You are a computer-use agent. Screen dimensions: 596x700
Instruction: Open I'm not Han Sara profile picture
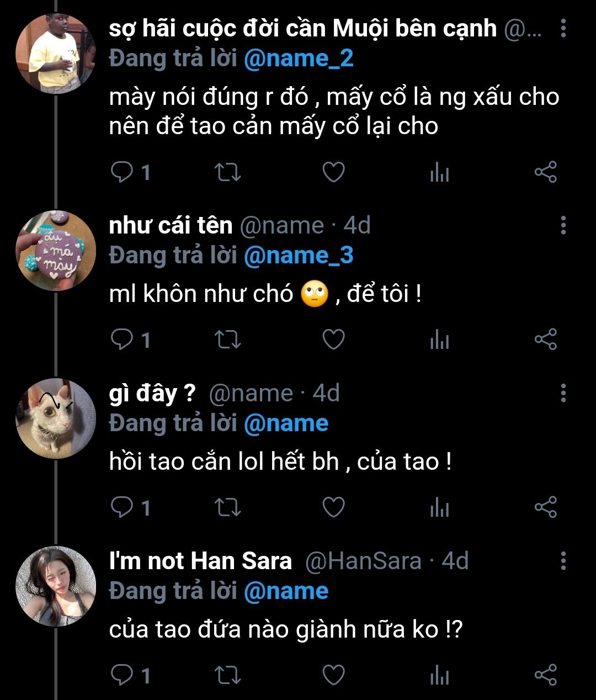(x=55, y=586)
